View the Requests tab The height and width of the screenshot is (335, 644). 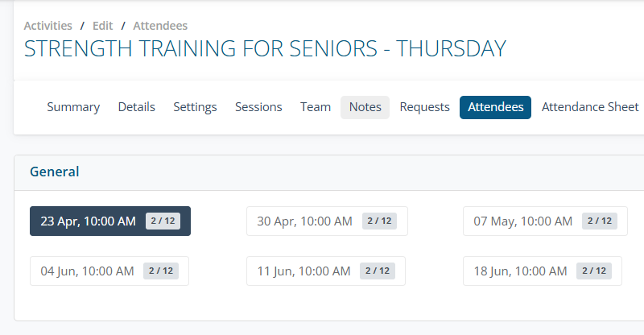click(x=424, y=107)
